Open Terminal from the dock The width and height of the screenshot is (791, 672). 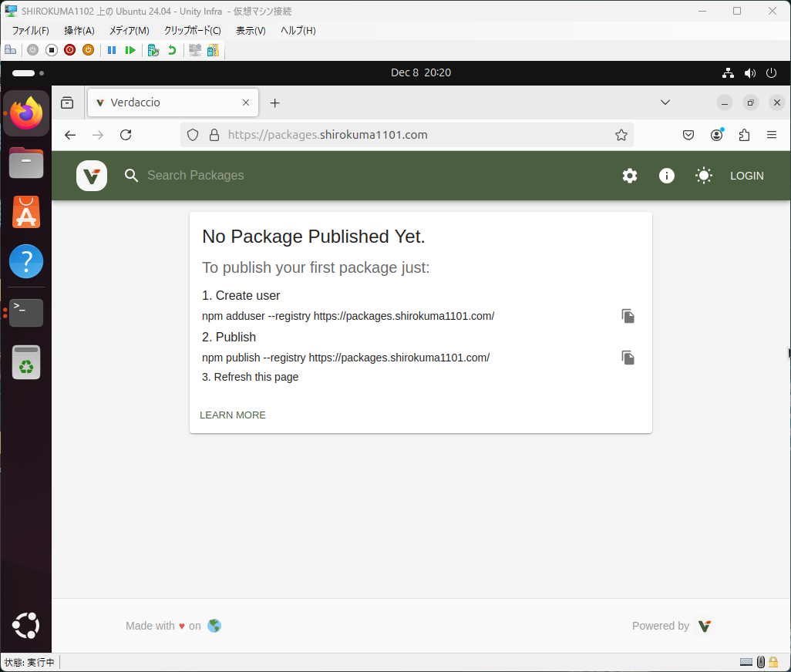(x=26, y=313)
